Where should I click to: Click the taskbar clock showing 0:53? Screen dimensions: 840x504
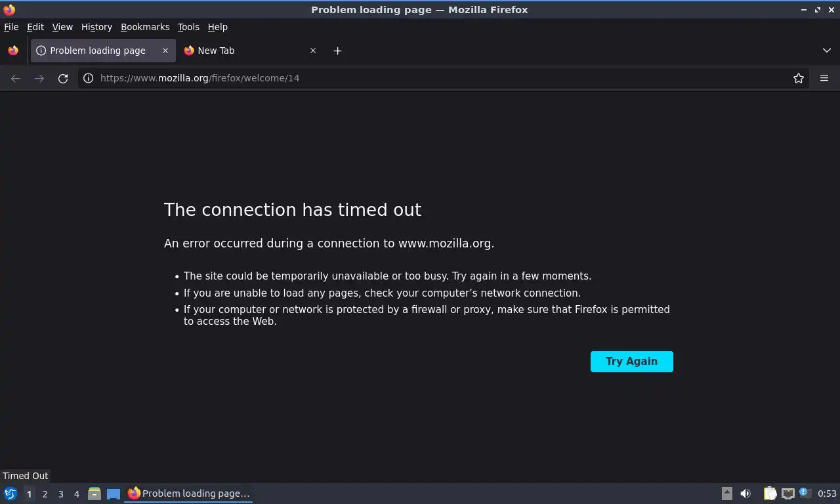point(827,493)
